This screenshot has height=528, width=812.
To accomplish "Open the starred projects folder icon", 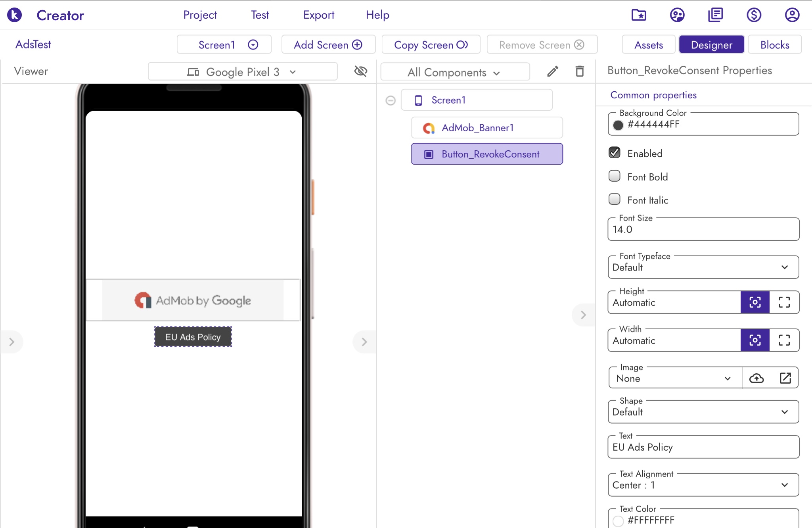I will (639, 15).
